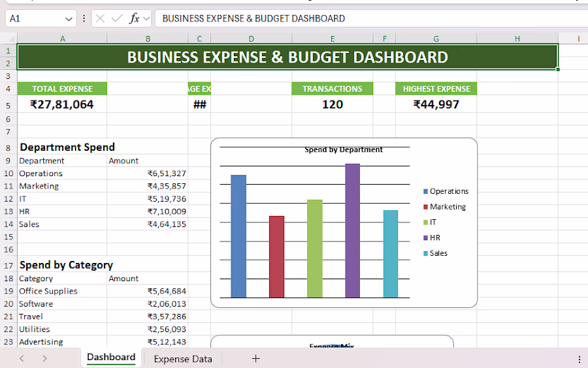Click the Select All corner triangle
Screen dimensions: 588x368
point(12,39)
